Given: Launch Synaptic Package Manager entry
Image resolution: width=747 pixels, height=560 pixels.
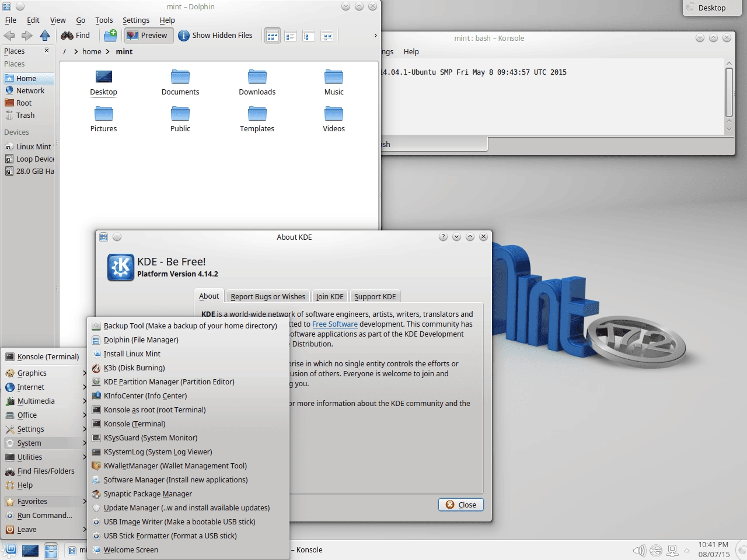Looking at the screenshot, I should (x=188, y=494).
